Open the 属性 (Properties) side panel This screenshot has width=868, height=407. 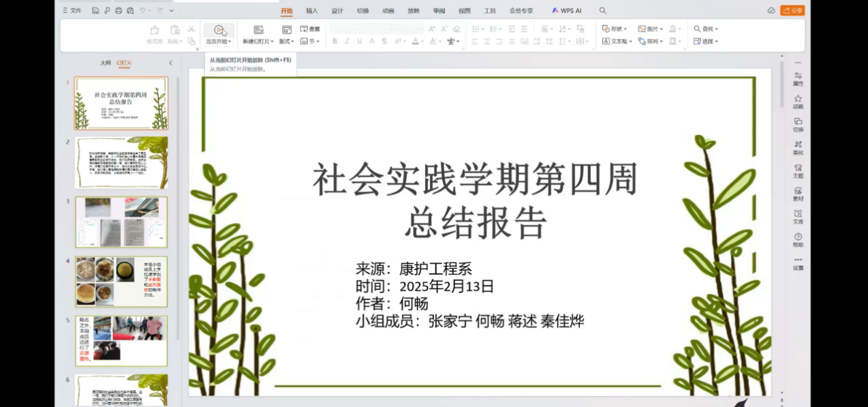coord(798,78)
